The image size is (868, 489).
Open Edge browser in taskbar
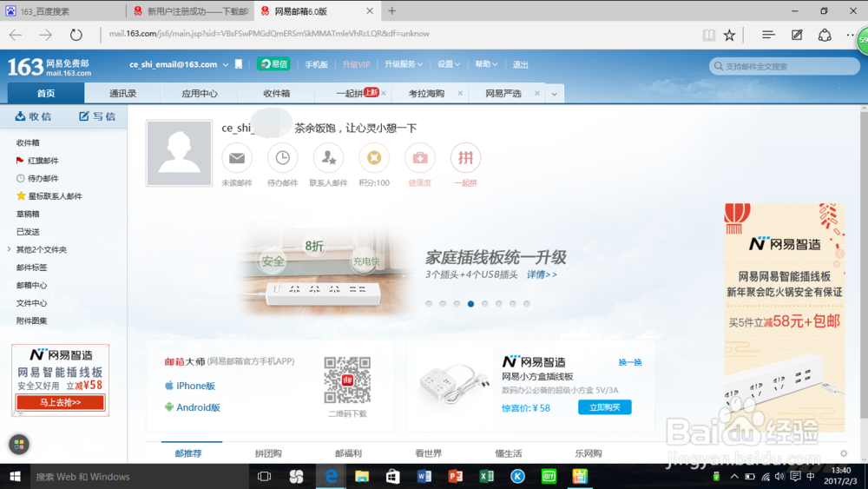331,476
